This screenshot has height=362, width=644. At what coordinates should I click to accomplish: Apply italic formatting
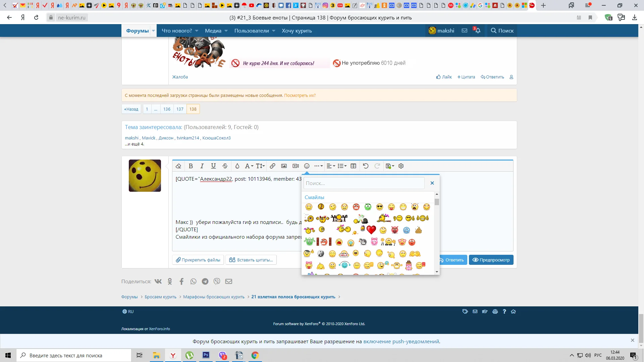202,166
